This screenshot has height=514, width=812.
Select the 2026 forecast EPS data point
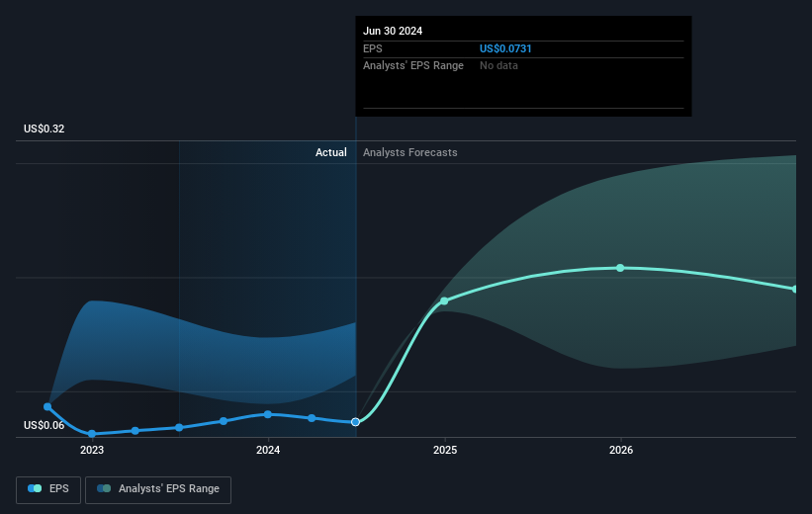coord(620,268)
